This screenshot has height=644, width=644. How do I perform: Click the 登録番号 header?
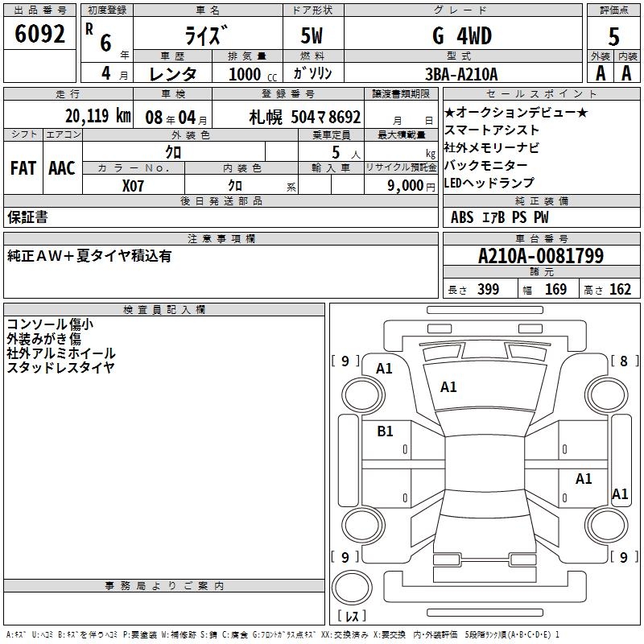coord(288,94)
